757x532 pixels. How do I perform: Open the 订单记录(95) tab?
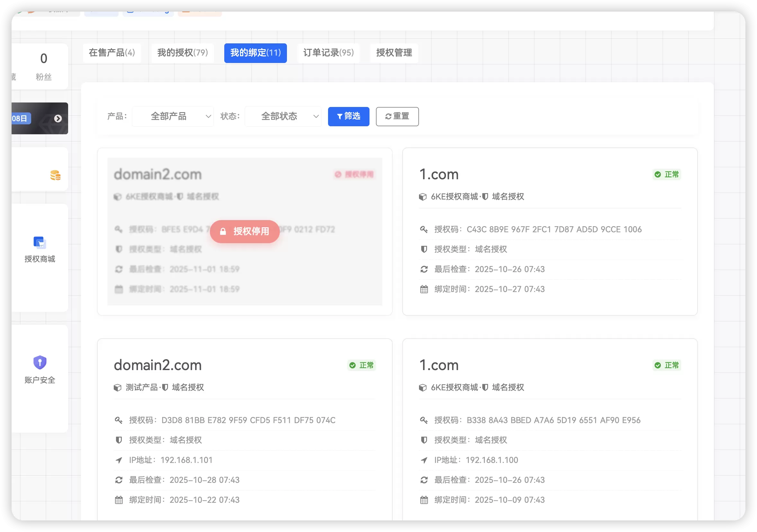[328, 53]
